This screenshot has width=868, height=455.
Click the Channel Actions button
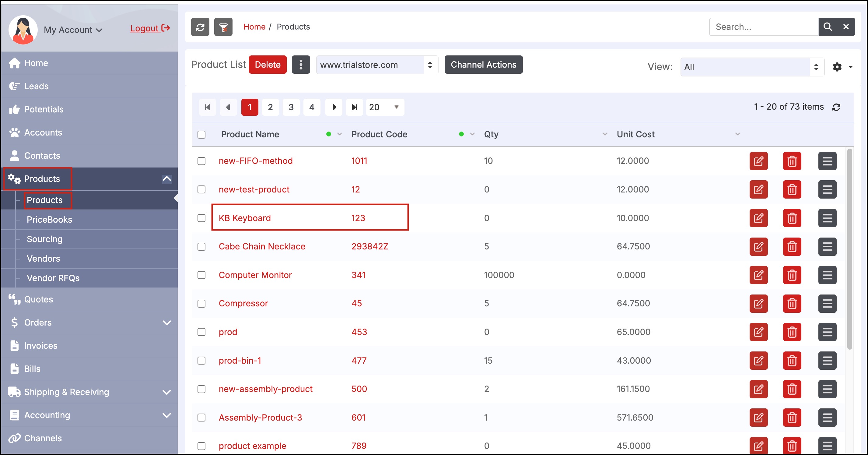[483, 65]
